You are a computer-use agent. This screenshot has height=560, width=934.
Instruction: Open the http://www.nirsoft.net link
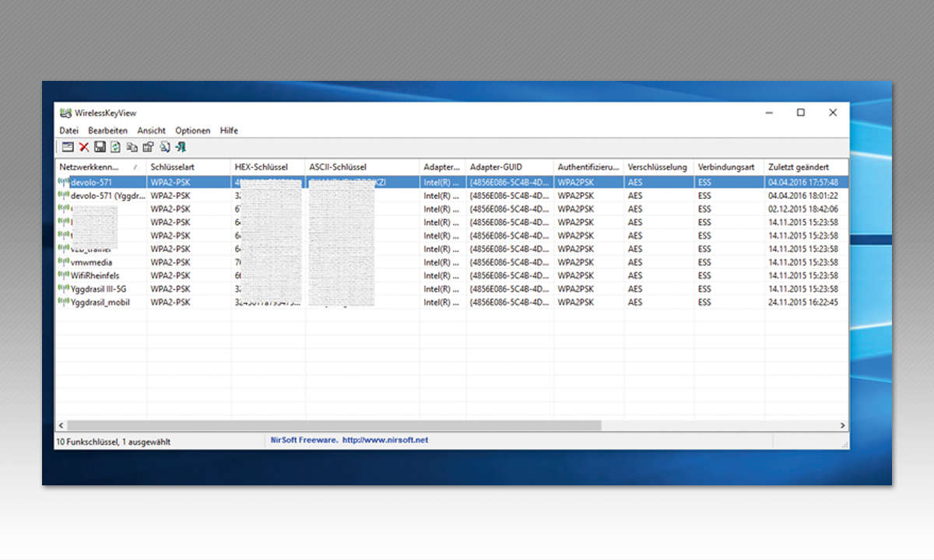click(385, 440)
